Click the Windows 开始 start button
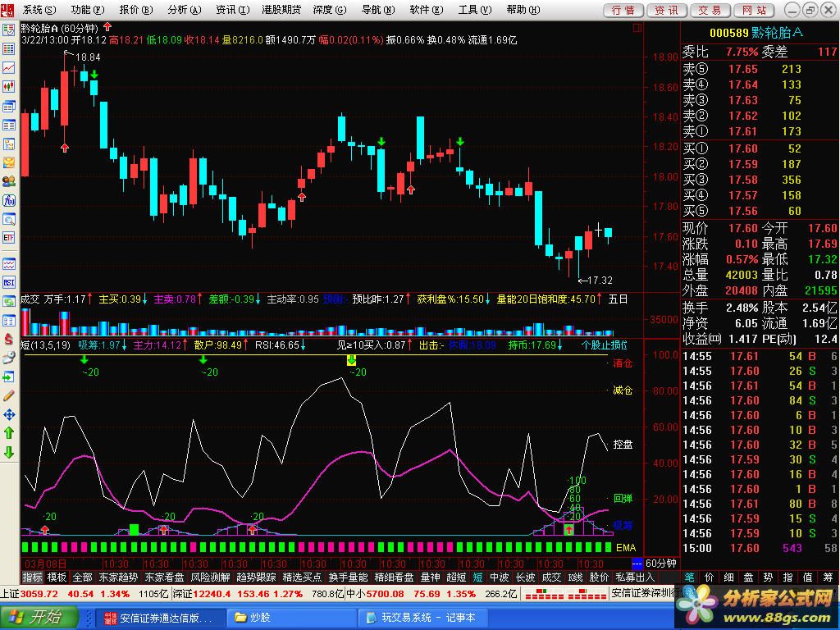 click(x=39, y=617)
